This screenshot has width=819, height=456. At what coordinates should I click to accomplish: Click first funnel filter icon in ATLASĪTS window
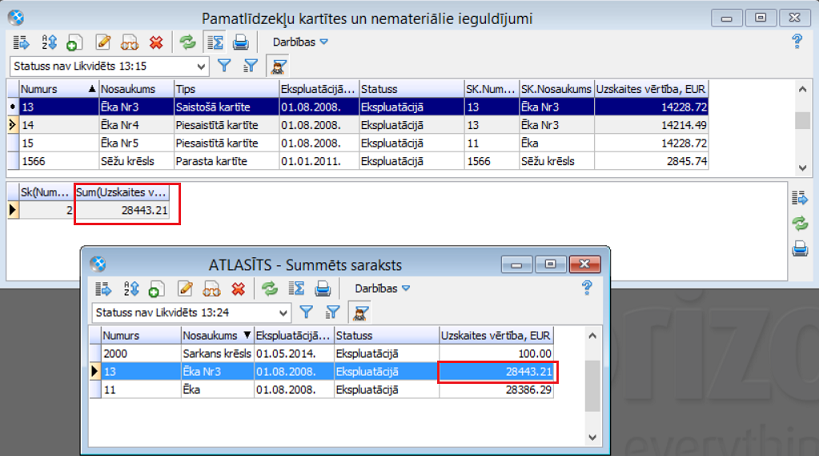(306, 312)
